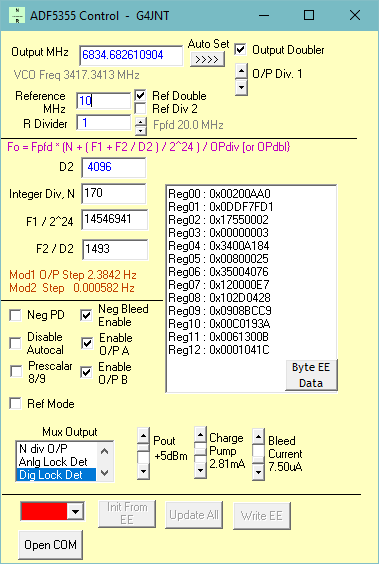Close the ADF5355 Control window
This screenshot has width=379, height=564.
(x=355, y=15)
